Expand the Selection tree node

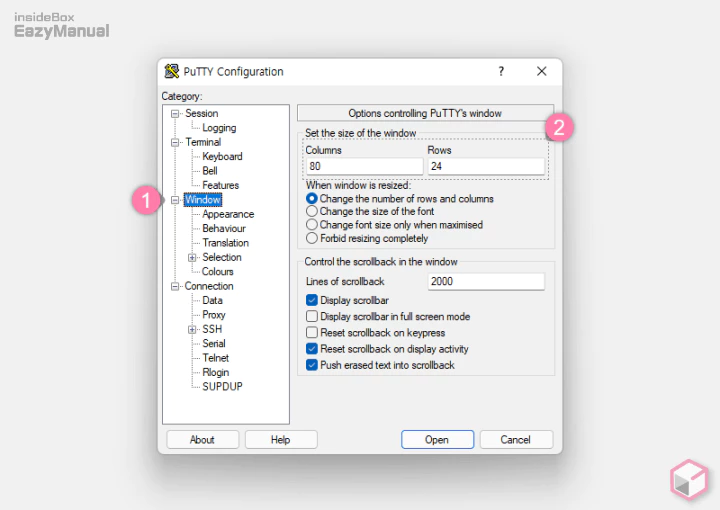(192, 257)
